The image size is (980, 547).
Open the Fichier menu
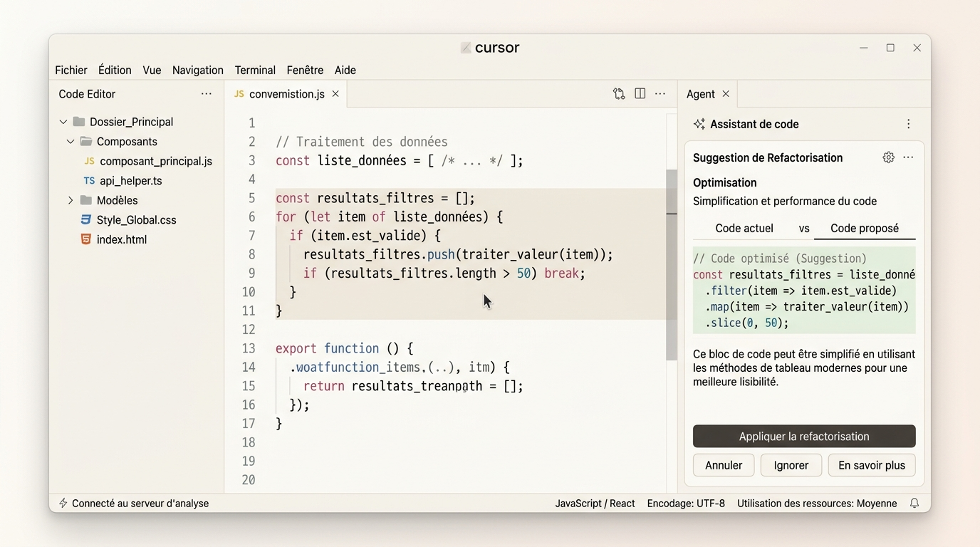[71, 70]
